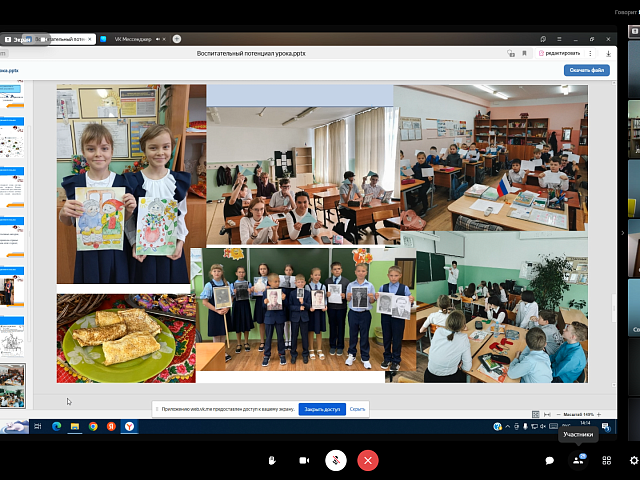
Task: Open Google Chrome from the taskbar
Action: 93,427
